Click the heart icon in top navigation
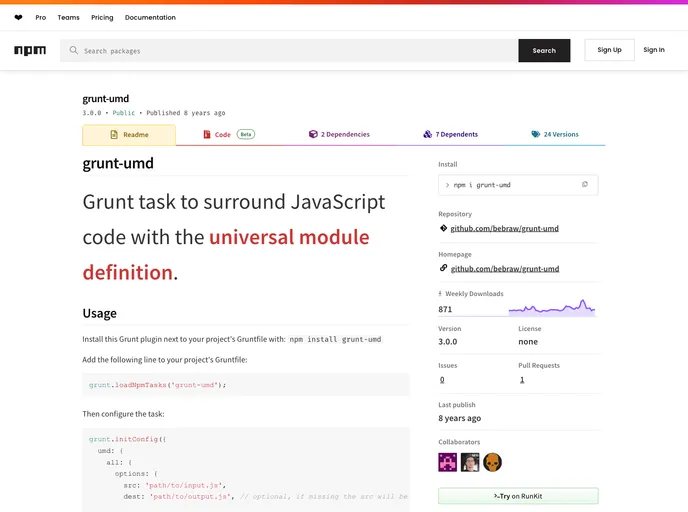Viewport: 688px width, 512px height. click(x=18, y=18)
